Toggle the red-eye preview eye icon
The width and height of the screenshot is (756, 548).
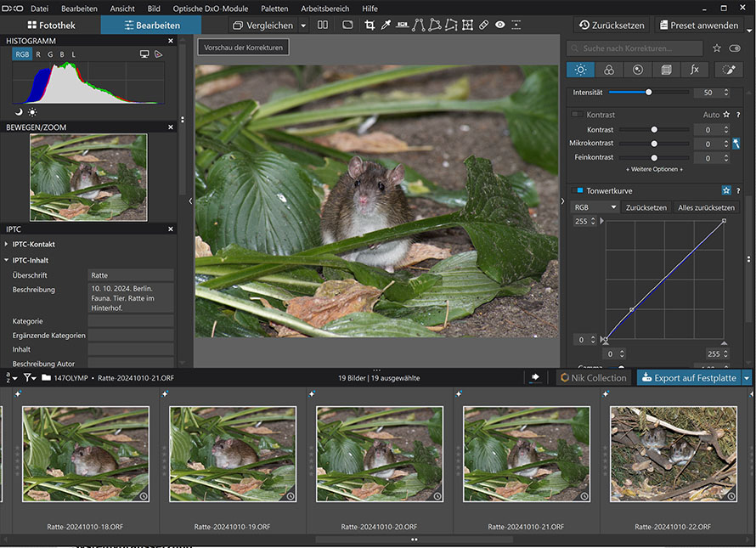click(x=500, y=25)
